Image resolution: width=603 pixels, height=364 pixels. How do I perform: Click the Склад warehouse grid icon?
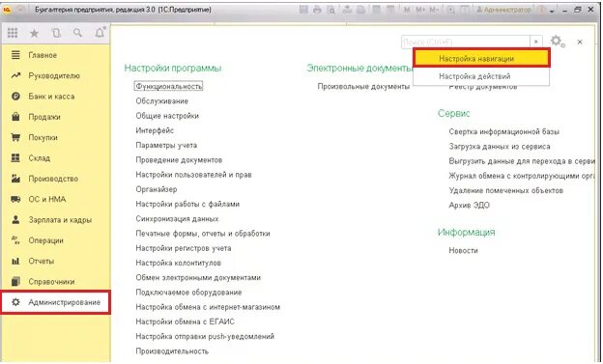[15, 158]
